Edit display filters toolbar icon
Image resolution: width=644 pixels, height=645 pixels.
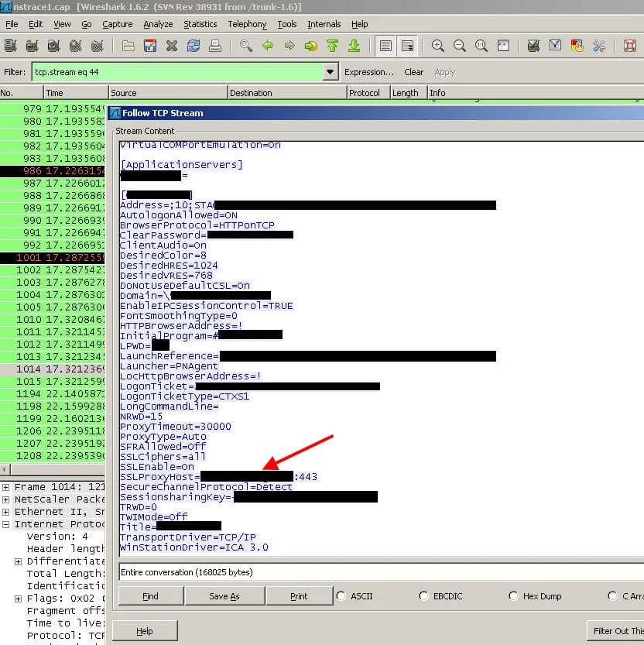point(555,45)
